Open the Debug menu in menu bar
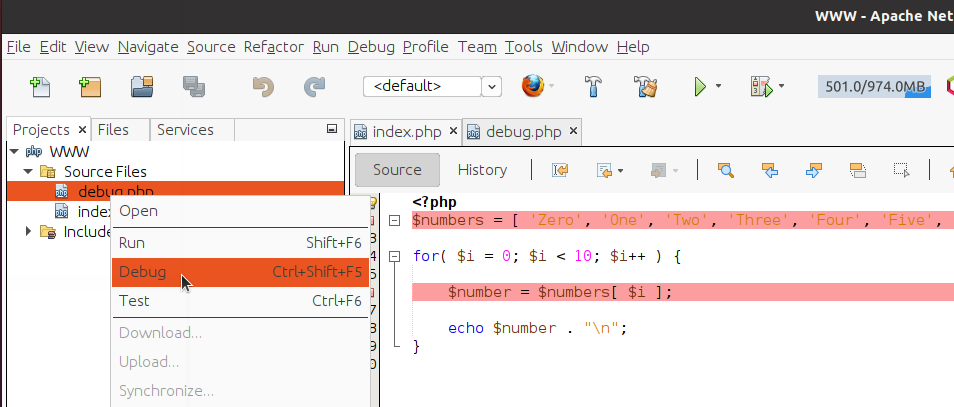 tap(371, 47)
